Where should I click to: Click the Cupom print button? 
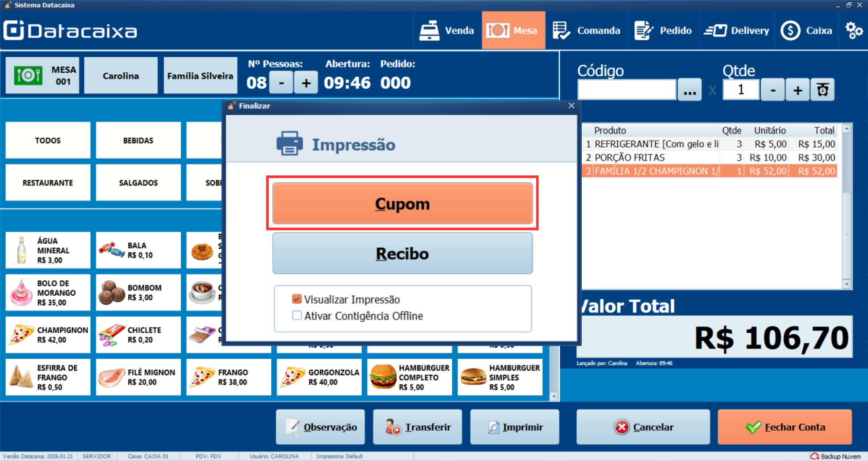402,204
